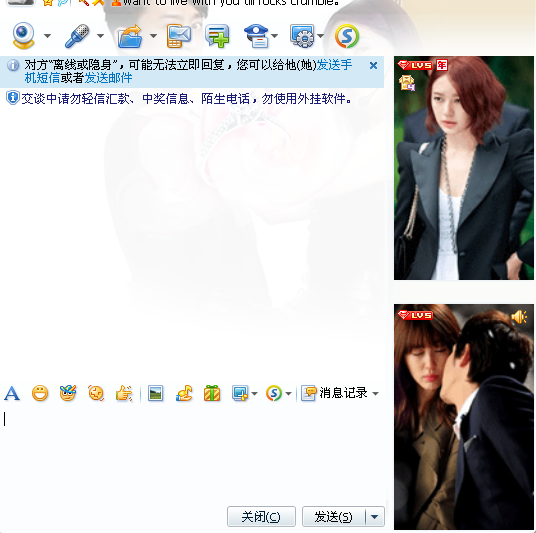
Task: Create a discussion group with plus chat icon
Action: pyautogui.click(x=217, y=36)
